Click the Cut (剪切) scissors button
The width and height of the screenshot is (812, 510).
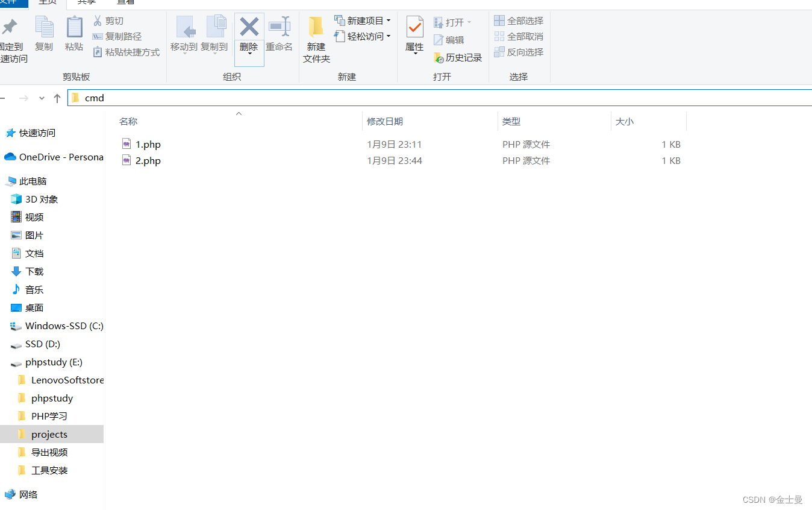[x=108, y=21]
